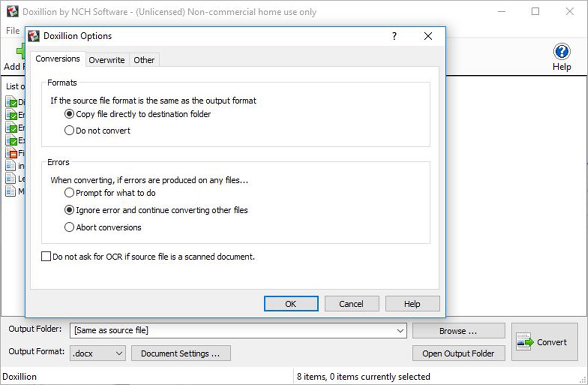Enable Do not ask for OCR checkbox
The width and height of the screenshot is (588, 385).
(x=46, y=256)
